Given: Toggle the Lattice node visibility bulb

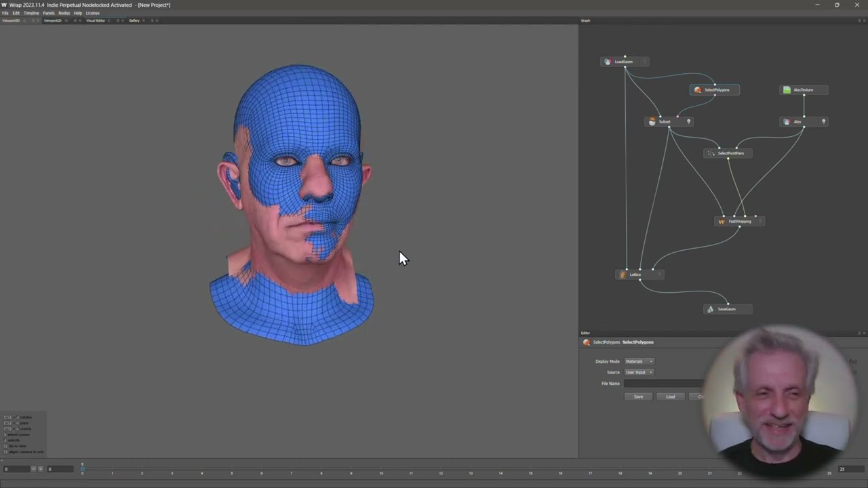Looking at the screenshot, I should coord(659,274).
